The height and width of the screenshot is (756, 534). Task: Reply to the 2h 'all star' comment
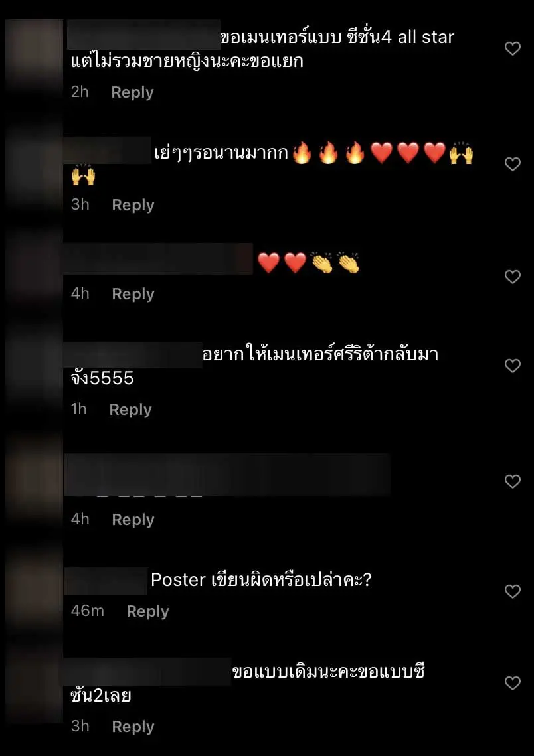click(x=133, y=92)
